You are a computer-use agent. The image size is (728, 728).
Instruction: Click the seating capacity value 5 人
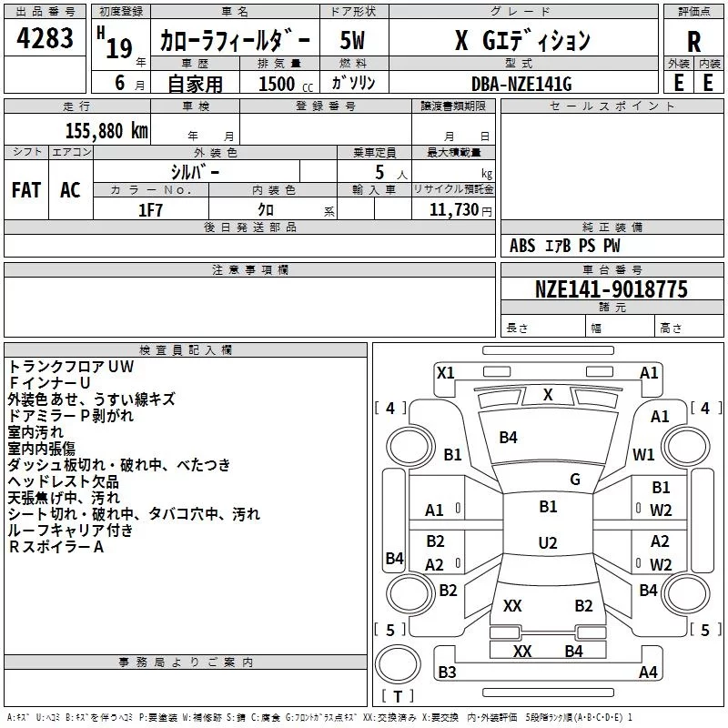tap(391, 173)
